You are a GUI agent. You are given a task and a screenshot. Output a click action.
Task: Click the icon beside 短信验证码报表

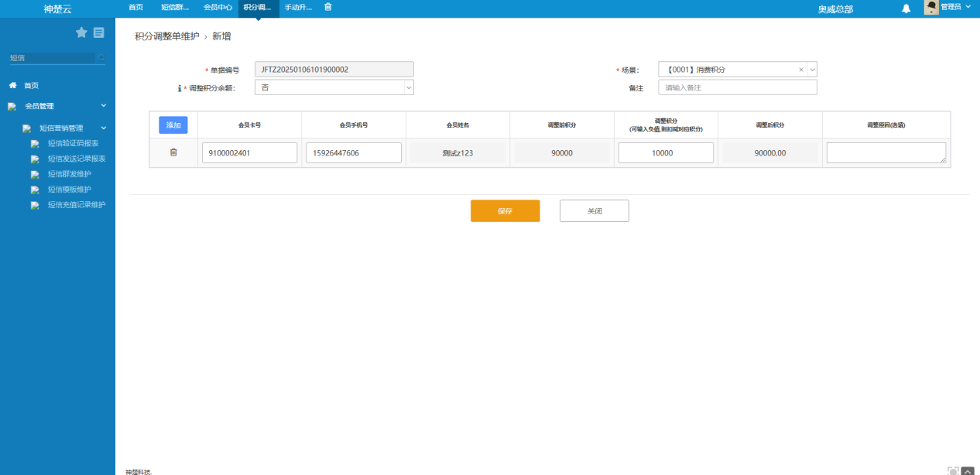(35, 143)
